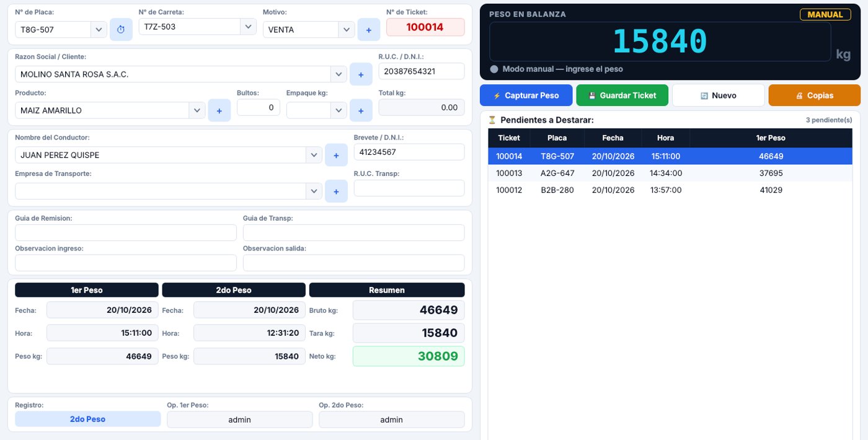This screenshot has width=868, height=440.
Task: Click the orange Copias button
Action: (815, 95)
